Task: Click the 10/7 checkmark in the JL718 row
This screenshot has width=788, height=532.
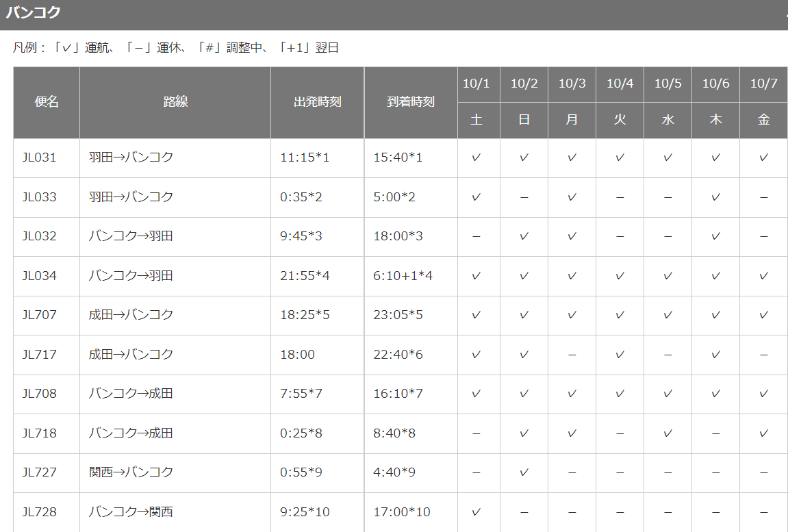Action: (764, 433)
